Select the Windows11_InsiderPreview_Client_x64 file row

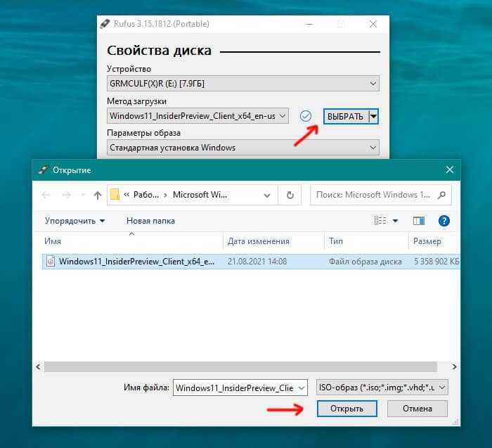click(251, 262)
